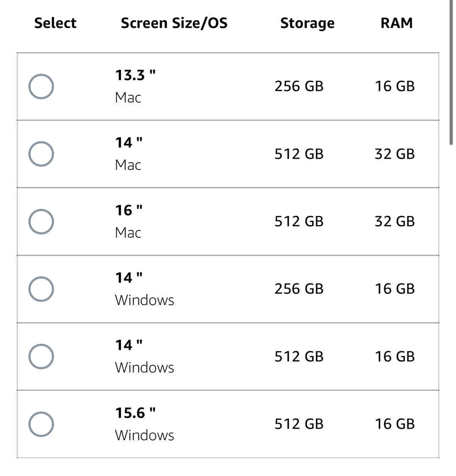Click 512 GB storage in 15.6" Windows row
Image resolution: width=456 pixels, height=476 pixels.
(299, 424)
